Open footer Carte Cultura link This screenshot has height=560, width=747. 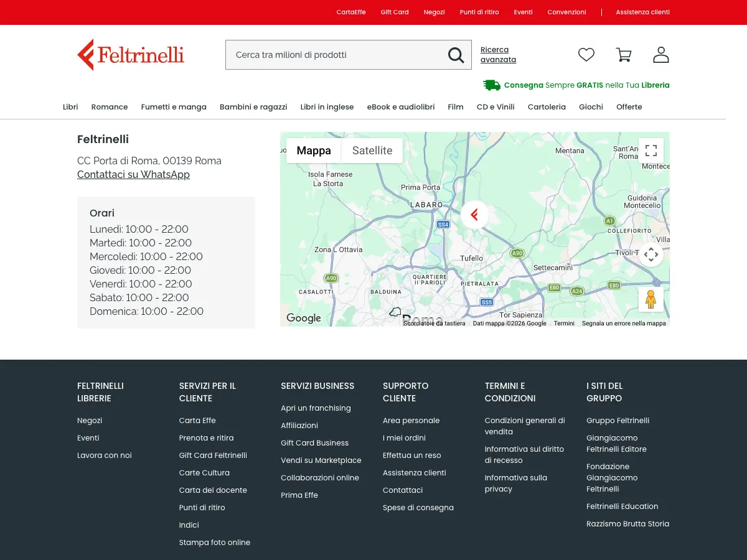point(204,473)
